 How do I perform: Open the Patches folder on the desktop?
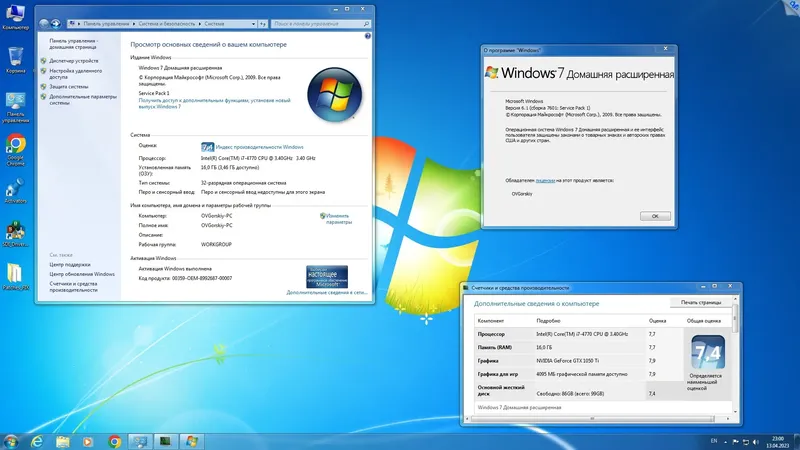[x=15, y=277]
